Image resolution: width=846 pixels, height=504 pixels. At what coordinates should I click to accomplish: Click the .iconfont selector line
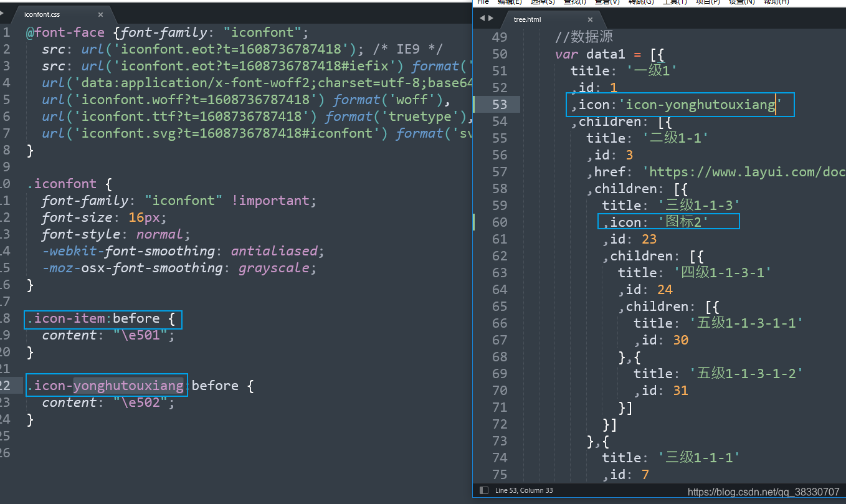(x=69, y=184)
